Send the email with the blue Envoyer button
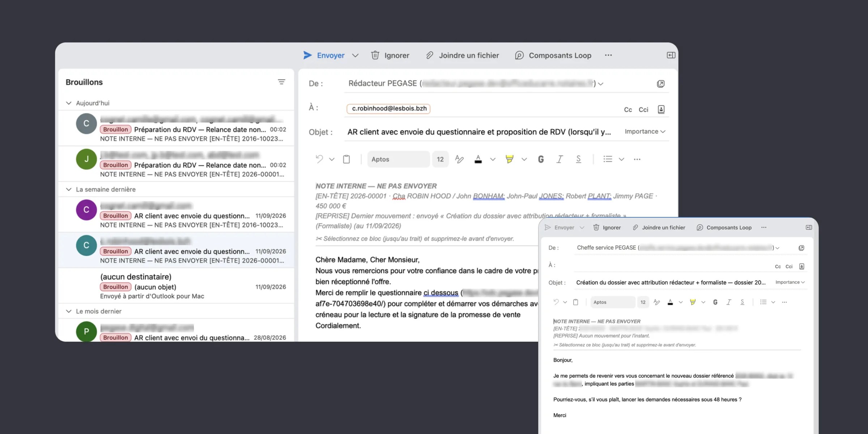Screen dimensions: 868x434 pos(324,55)
